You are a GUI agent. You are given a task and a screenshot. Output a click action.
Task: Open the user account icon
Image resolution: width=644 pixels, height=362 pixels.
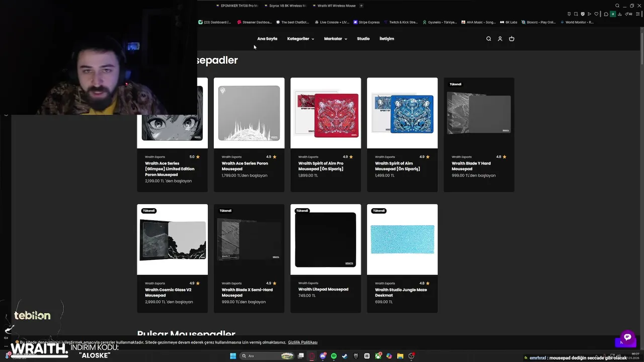(x=500, y=39)
